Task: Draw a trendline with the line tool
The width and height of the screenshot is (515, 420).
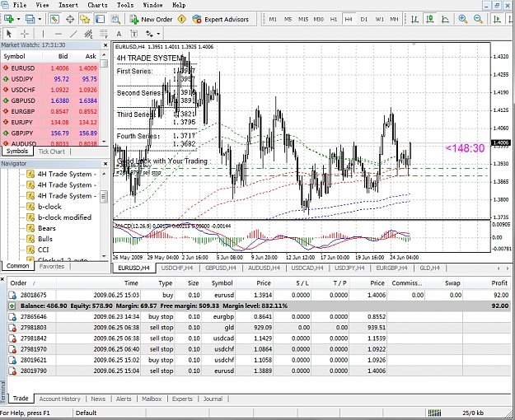Action: click(74, 34)
